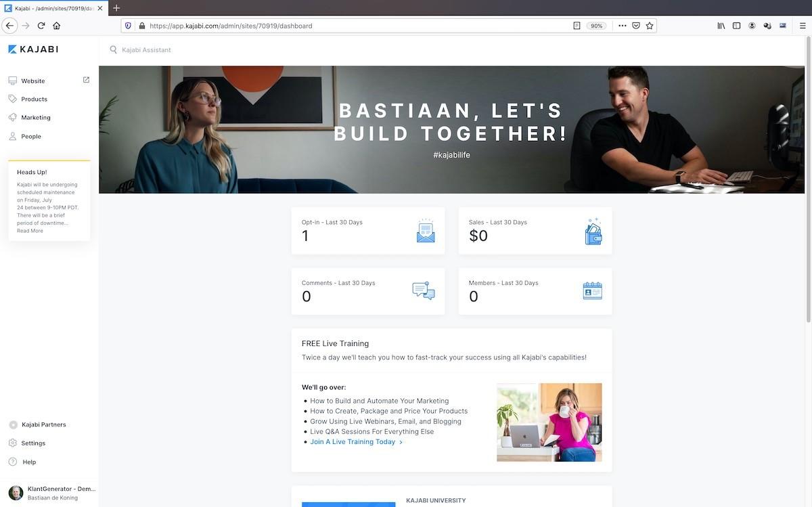812x507 pixels.
Task: Open the Members Last 30 Days card
Action: point(535,292)
